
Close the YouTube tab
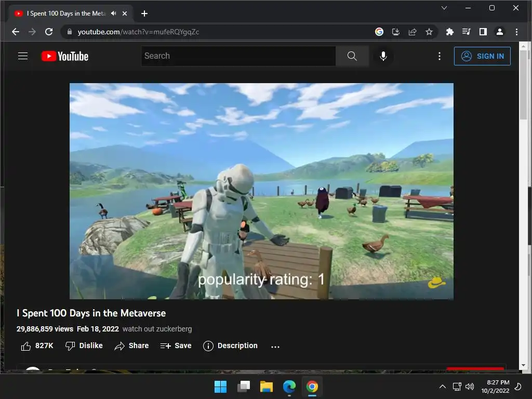[x=125, y=14]
